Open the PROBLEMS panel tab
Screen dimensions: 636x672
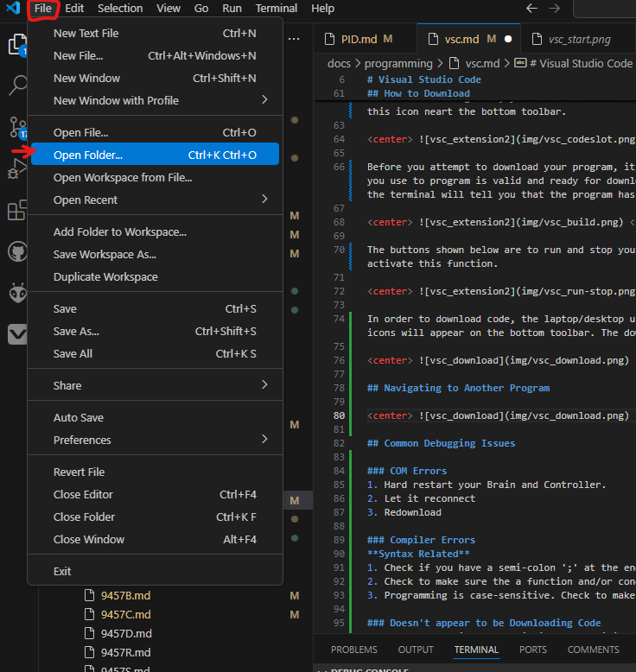click(353, 650)
